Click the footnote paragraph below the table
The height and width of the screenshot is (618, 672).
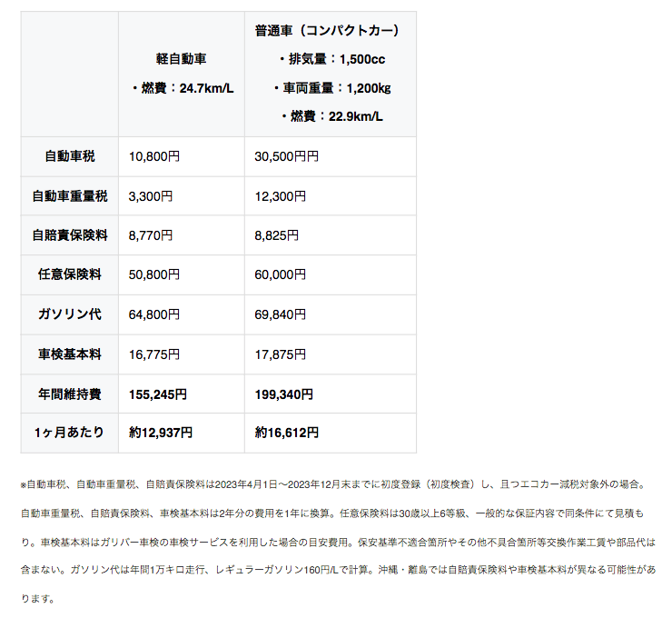point(335,542)
